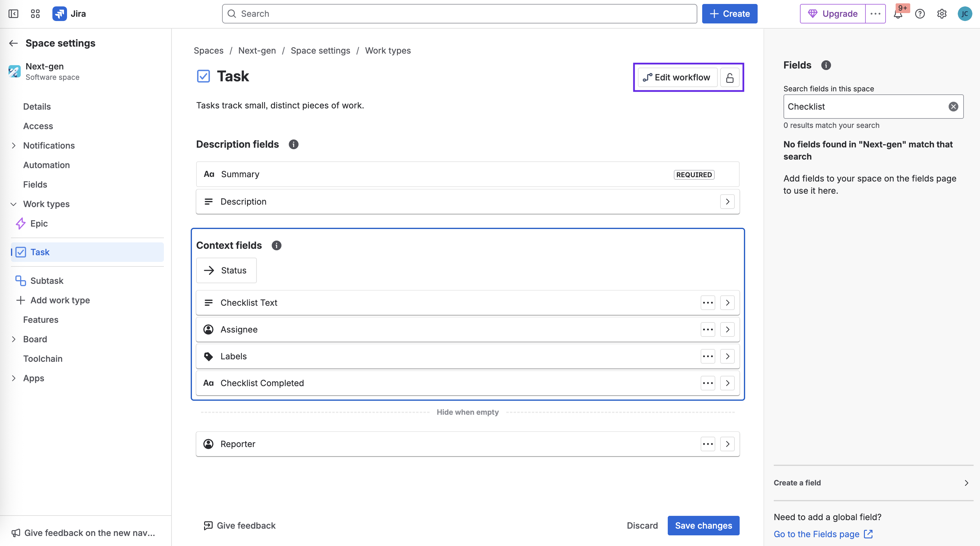This screenshot has width=980, height=546.
Task: Click the Fields info icon
Action: coord(826,65)
